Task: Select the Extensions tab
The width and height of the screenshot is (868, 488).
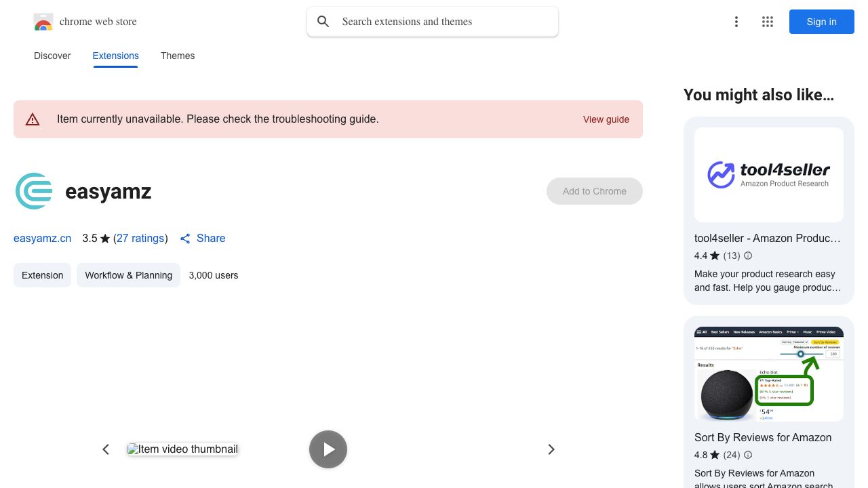Action: click(115, 56)
